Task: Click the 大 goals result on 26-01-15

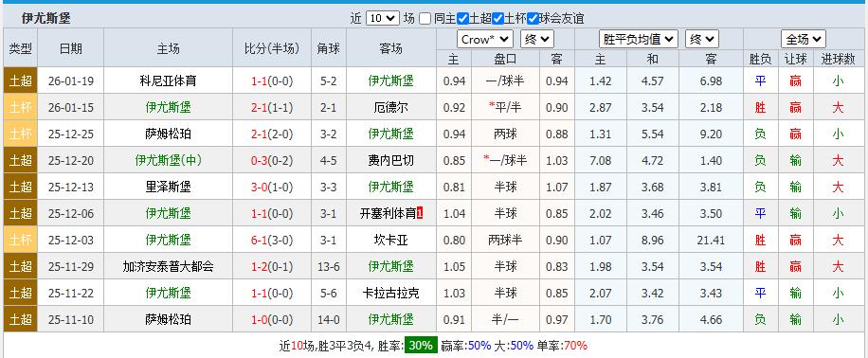Action: 838,107
